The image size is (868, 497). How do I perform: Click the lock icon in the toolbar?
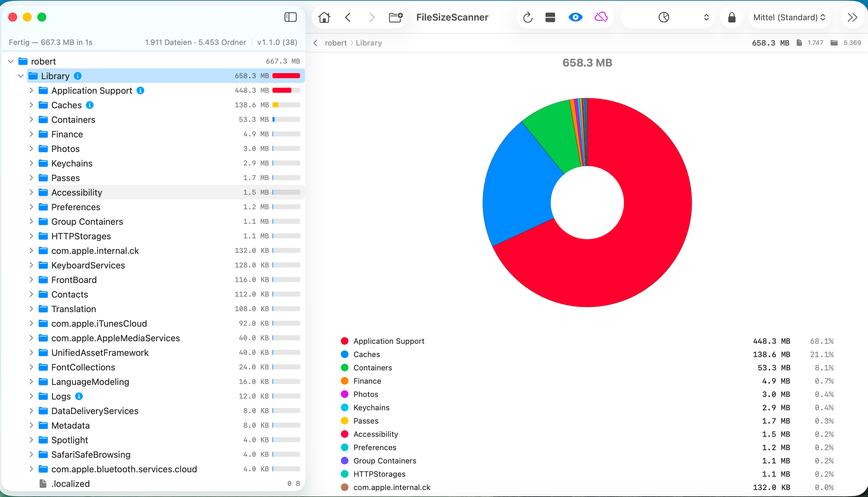(731, 17)
